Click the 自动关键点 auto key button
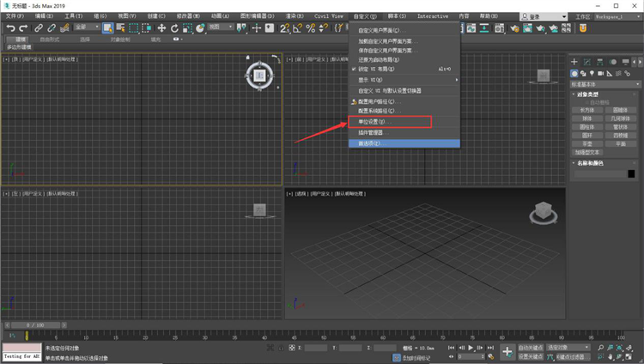Image resolution: width=644 pixels, height=364 pixels. 531,348
